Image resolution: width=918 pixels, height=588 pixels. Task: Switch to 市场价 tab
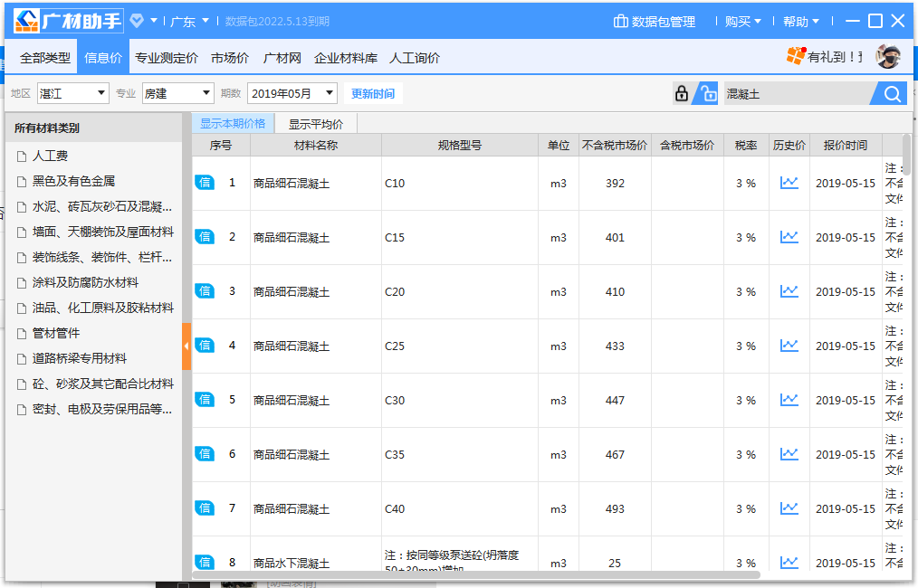point(230,58)
